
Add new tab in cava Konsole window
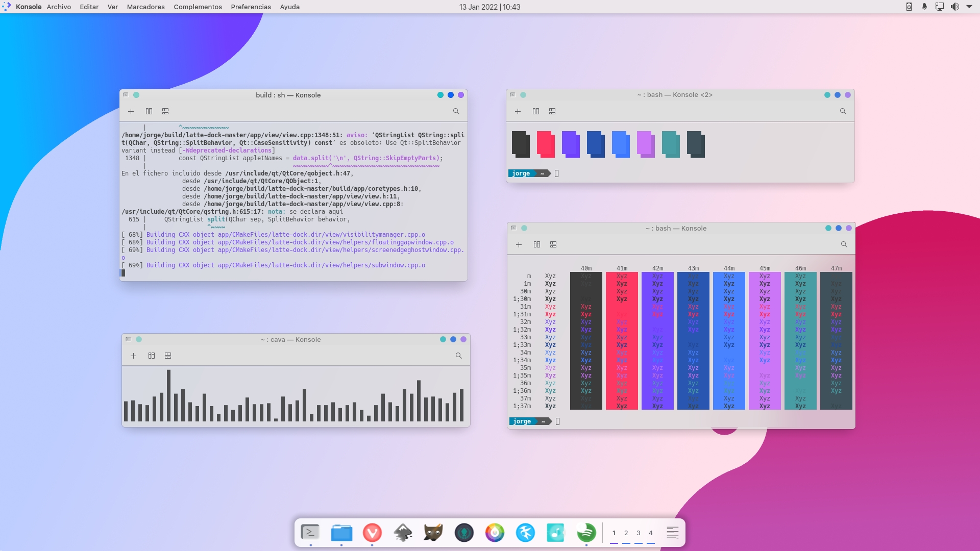(x=133, y=356)
